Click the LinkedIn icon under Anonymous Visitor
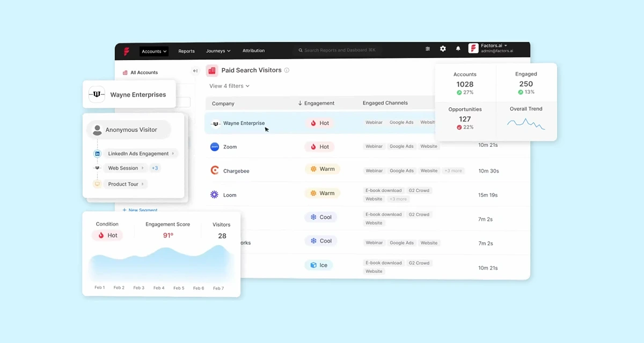The width and height of the screenshot is (644, 343). pyautogui.click(x=97, y=153)
